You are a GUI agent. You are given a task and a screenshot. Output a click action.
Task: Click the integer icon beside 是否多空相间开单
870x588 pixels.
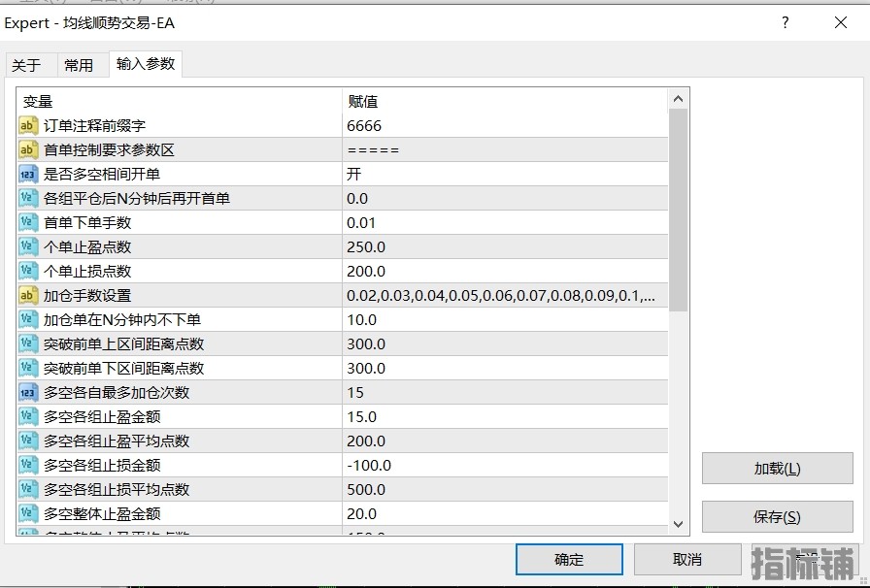click(28, 175)
